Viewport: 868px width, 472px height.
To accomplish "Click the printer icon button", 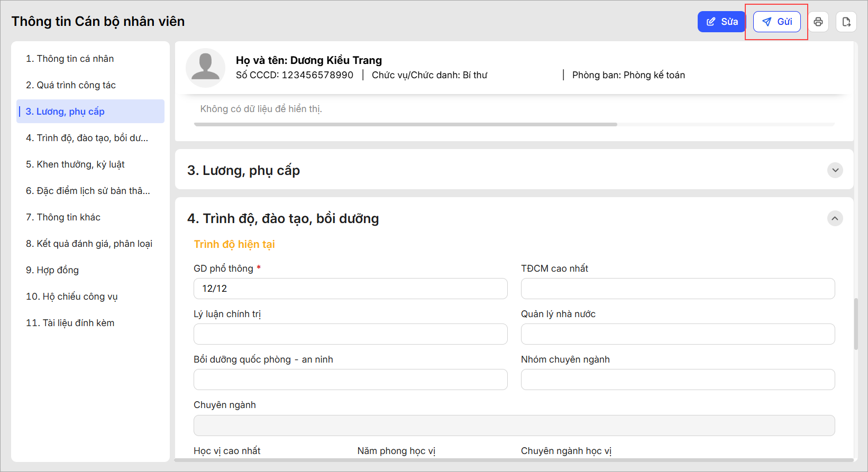I will (x=818, y=22).
